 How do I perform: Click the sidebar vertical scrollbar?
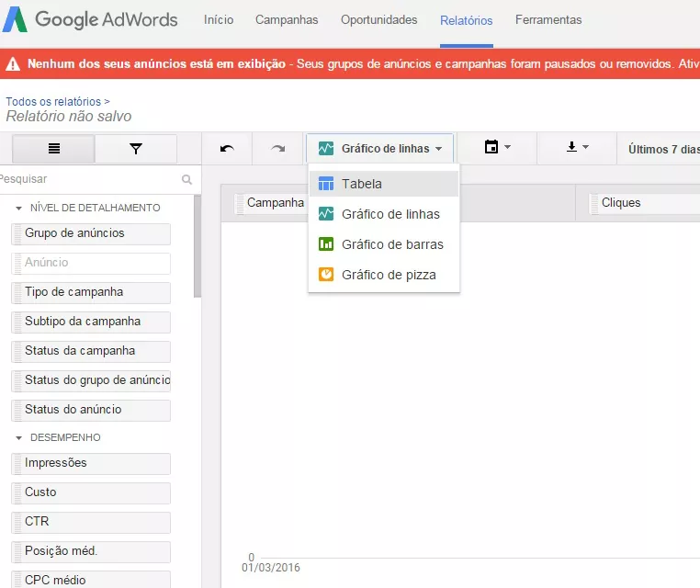198,246
